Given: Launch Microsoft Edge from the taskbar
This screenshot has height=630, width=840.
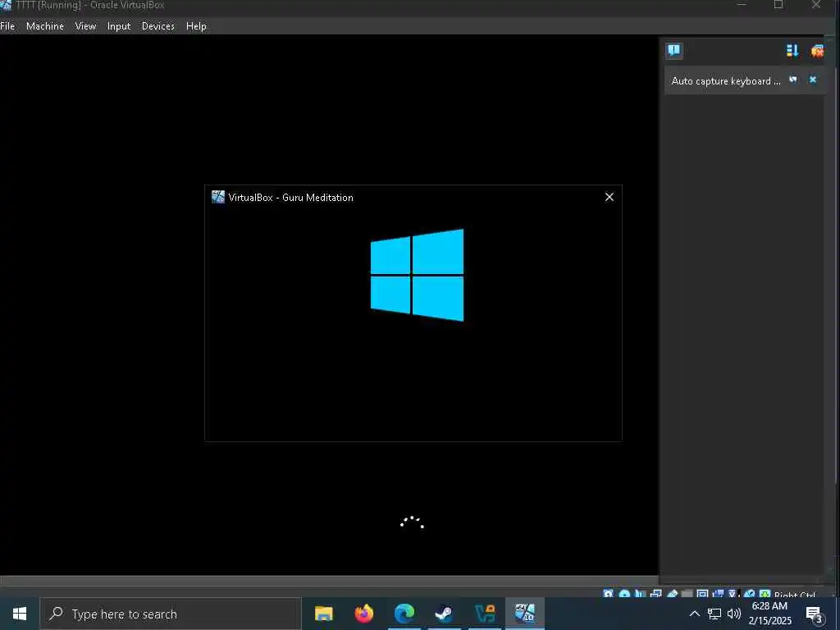Looking at the screenshot, I should point(404,614).
